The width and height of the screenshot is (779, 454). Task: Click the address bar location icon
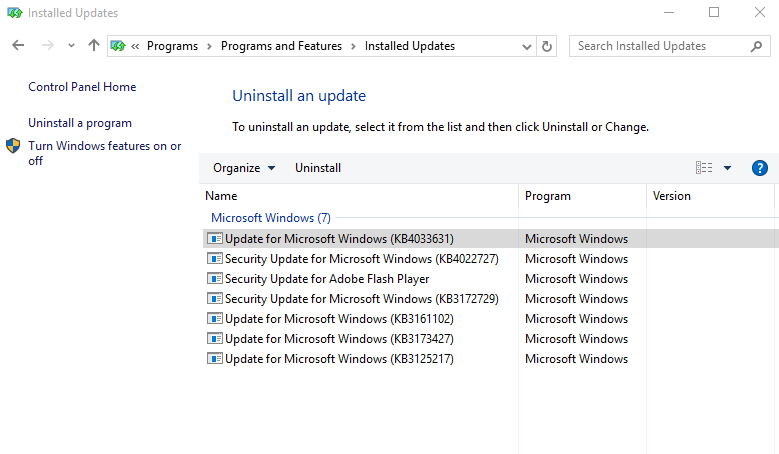point(118,46)
